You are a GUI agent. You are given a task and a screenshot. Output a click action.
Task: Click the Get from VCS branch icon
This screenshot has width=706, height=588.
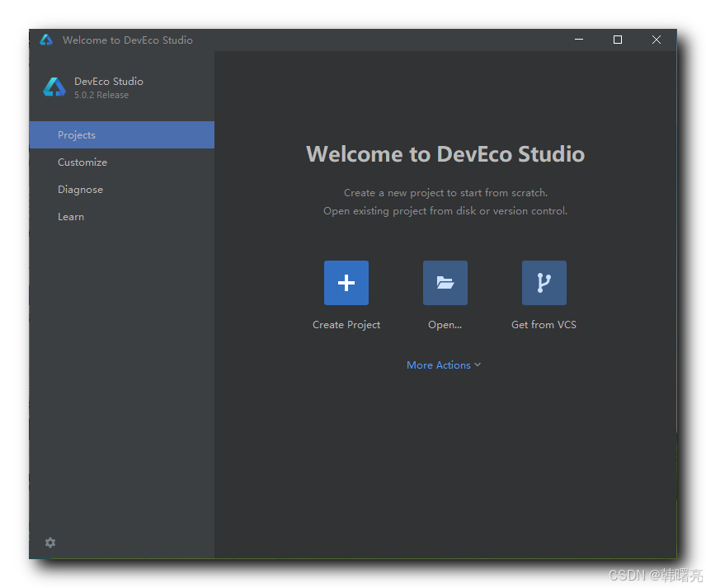pos(544,283)
